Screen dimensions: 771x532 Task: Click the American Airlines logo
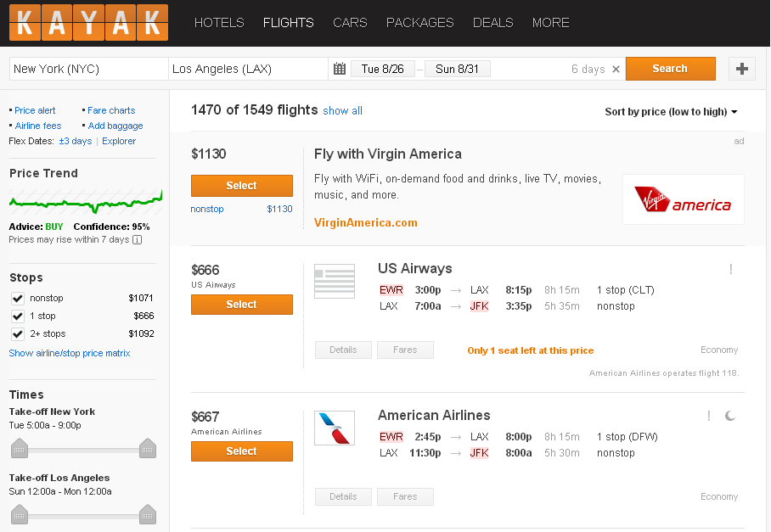(x=335, y=428)
